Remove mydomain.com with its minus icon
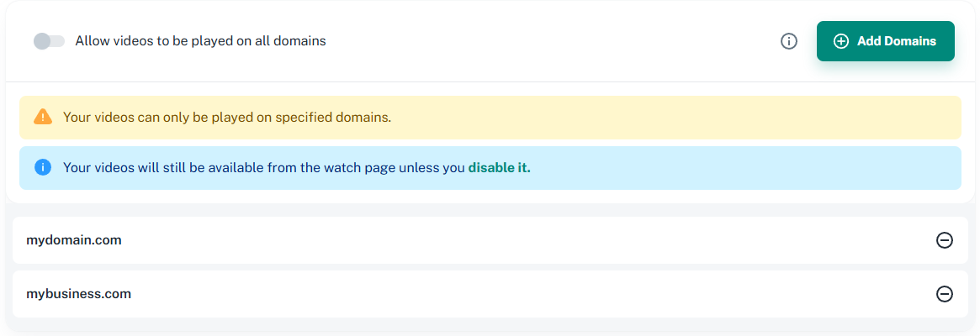The image size is (980, 336). [x=945, y=240]
